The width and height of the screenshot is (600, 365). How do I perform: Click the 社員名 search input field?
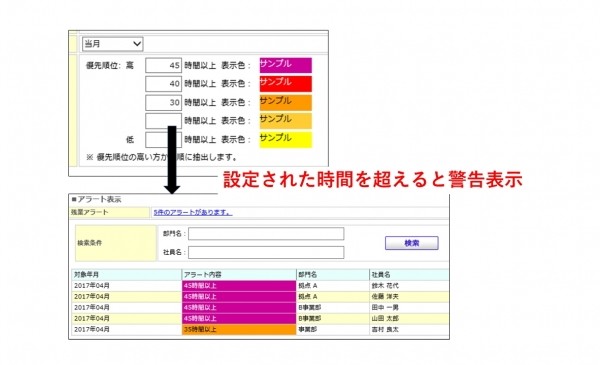[266, 253]
